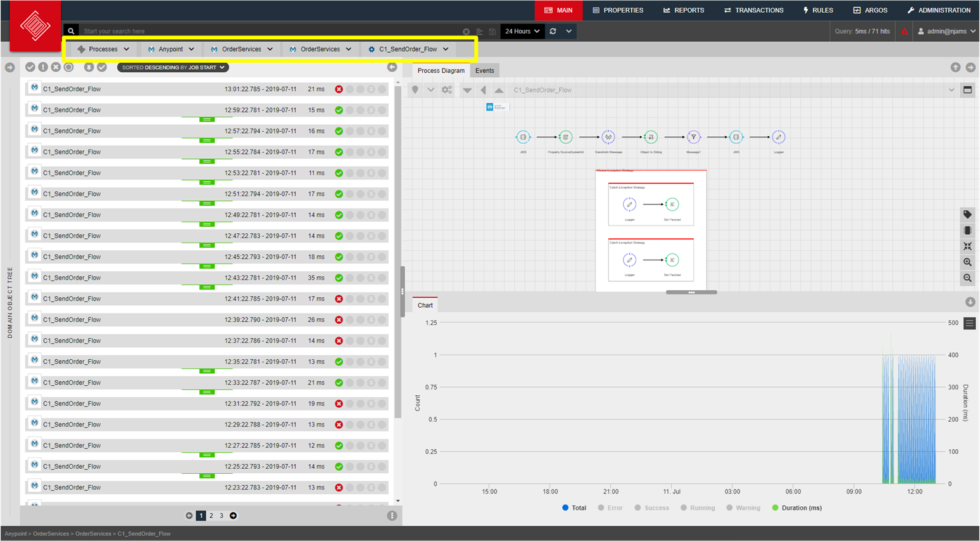Clear the search field with X icon
Screen dimensions: 980x541
467,32
